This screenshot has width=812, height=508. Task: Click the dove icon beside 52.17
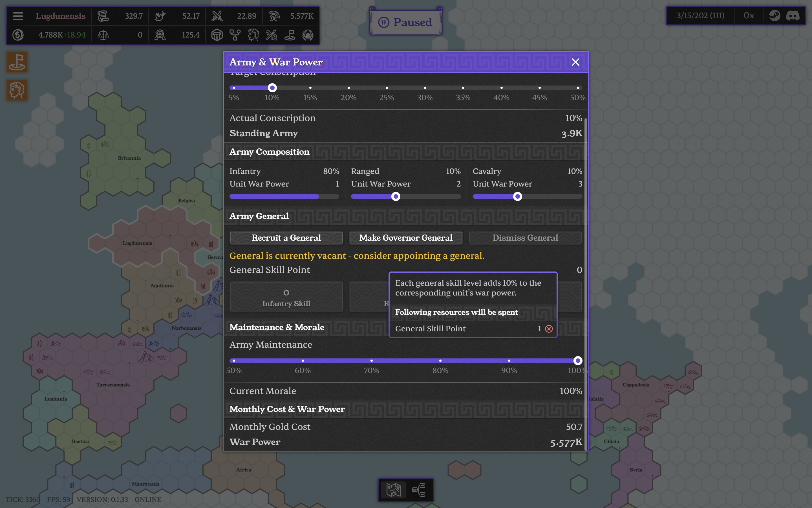coord(160,16)
